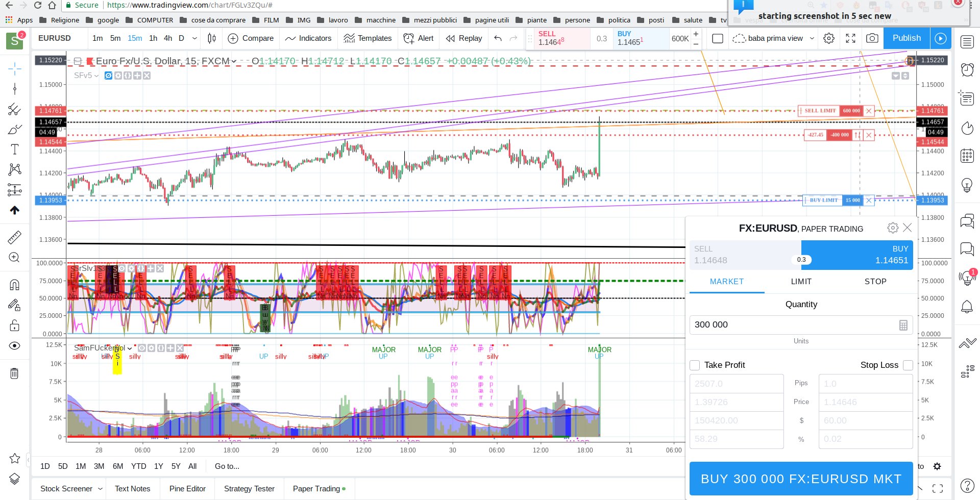Select the arrow up marker tool
Screen dimensions: 980x500
point(15,210)
